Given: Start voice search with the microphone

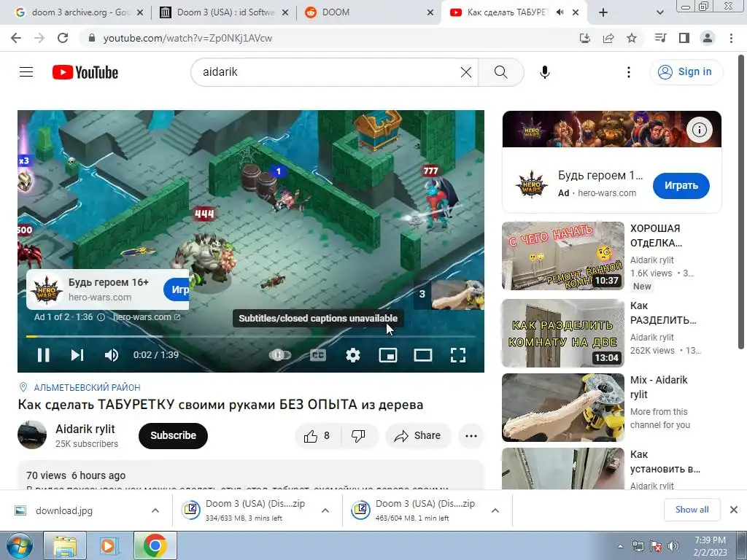Looking at the screenshot, I should [544, 72].
